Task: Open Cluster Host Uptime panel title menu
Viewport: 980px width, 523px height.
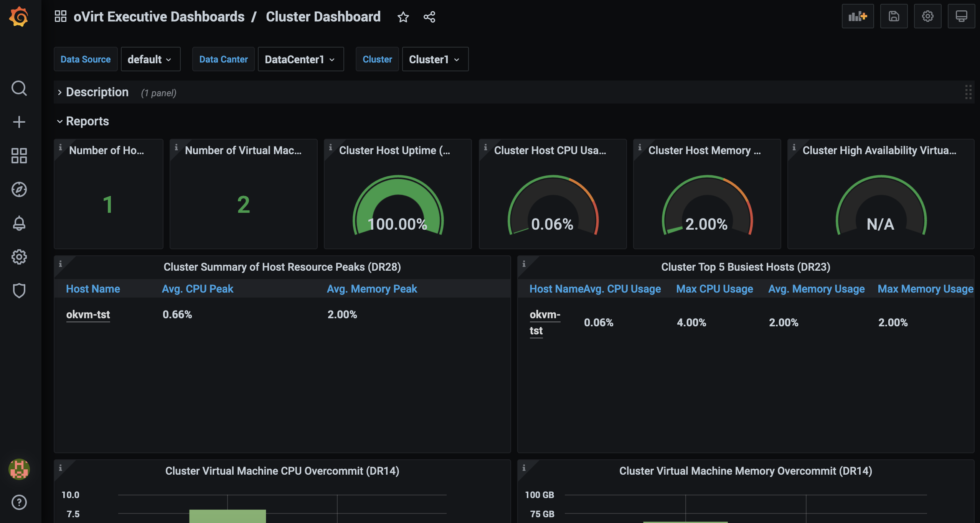Action: [394, 150]
